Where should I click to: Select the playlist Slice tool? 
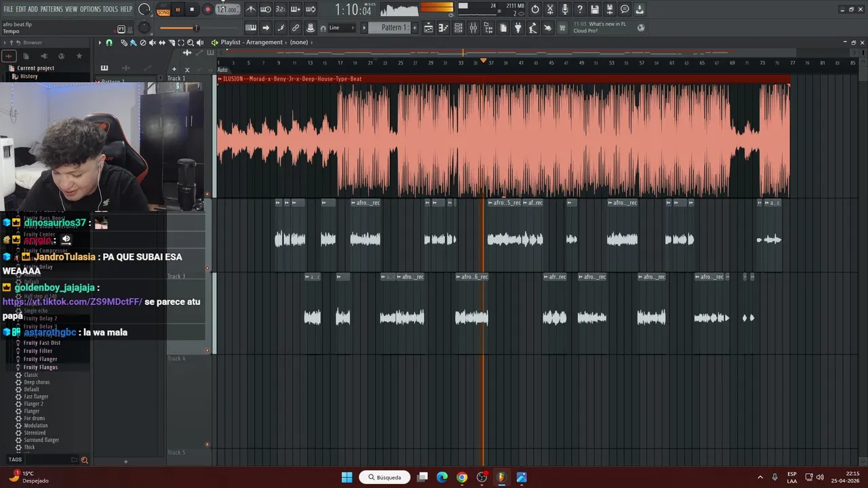[171, 43]
